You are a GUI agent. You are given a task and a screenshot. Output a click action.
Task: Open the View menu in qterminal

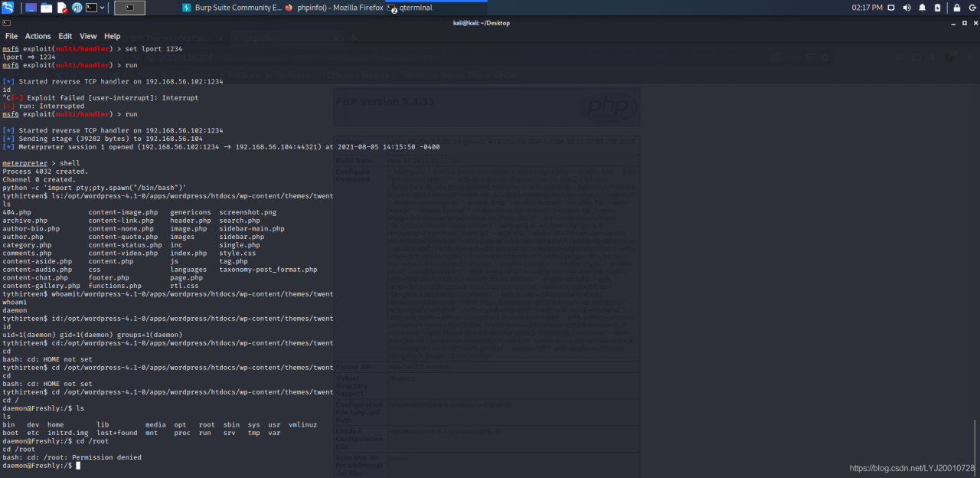88,36
